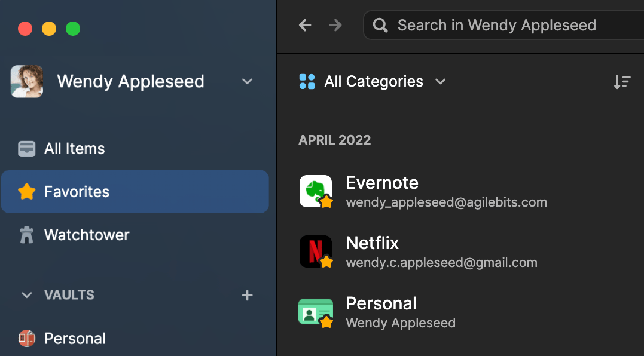Select the Personal identity card icon
The width and height of the screenshot is (644, 356).
[315, 311]
